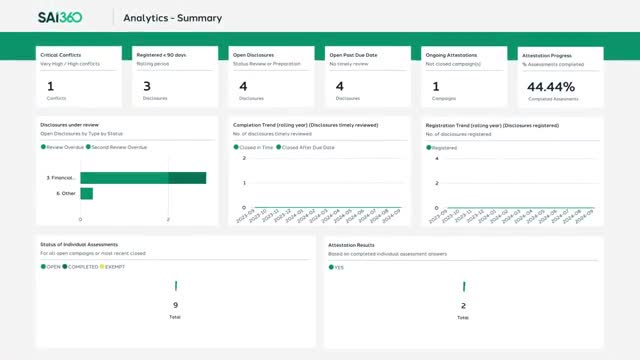640x360 pixels.
Task: Click the Disclosures under review heading
Action: point(69,125)
